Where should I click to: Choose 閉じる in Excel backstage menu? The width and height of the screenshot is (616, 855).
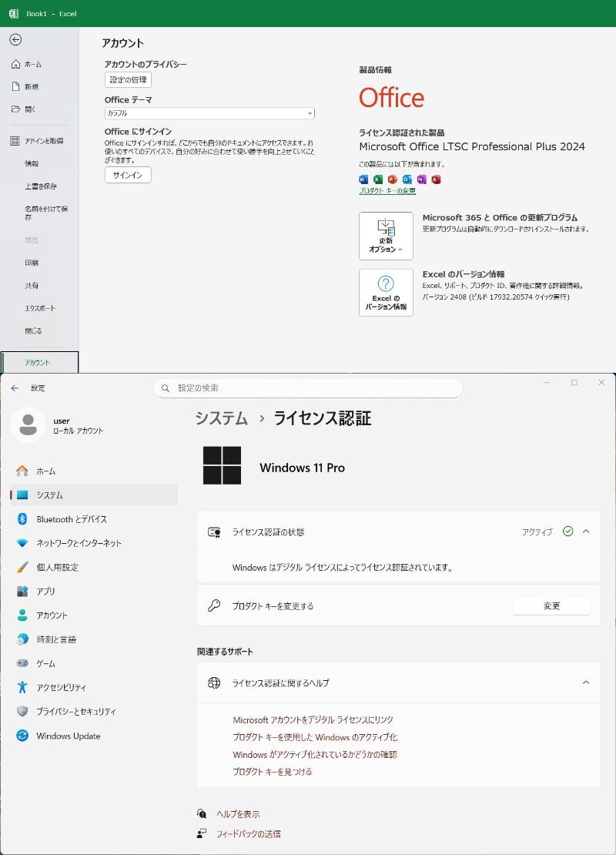(32, 331)
